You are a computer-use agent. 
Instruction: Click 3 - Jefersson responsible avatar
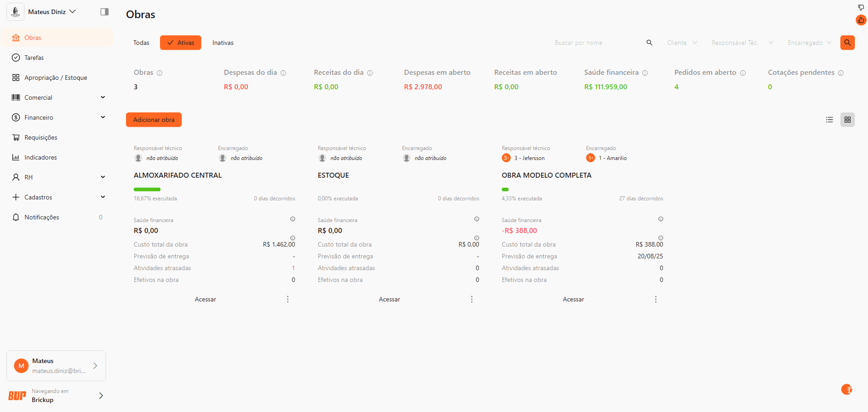coord(506,158)
